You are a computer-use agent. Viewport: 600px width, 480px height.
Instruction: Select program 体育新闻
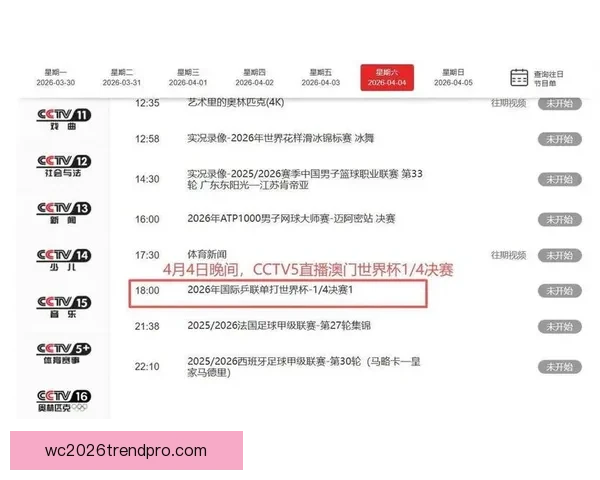point(207,255)
